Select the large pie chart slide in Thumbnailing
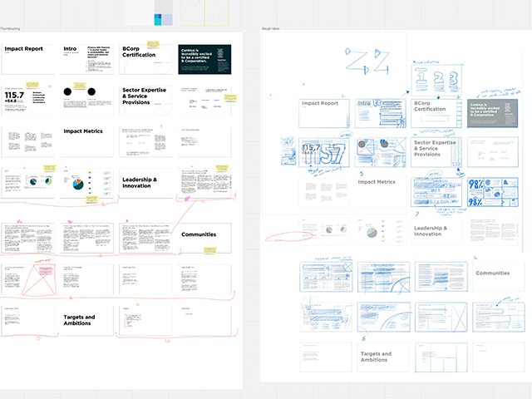Viewport: 532px width, 399px height. (x=86, y=183)
